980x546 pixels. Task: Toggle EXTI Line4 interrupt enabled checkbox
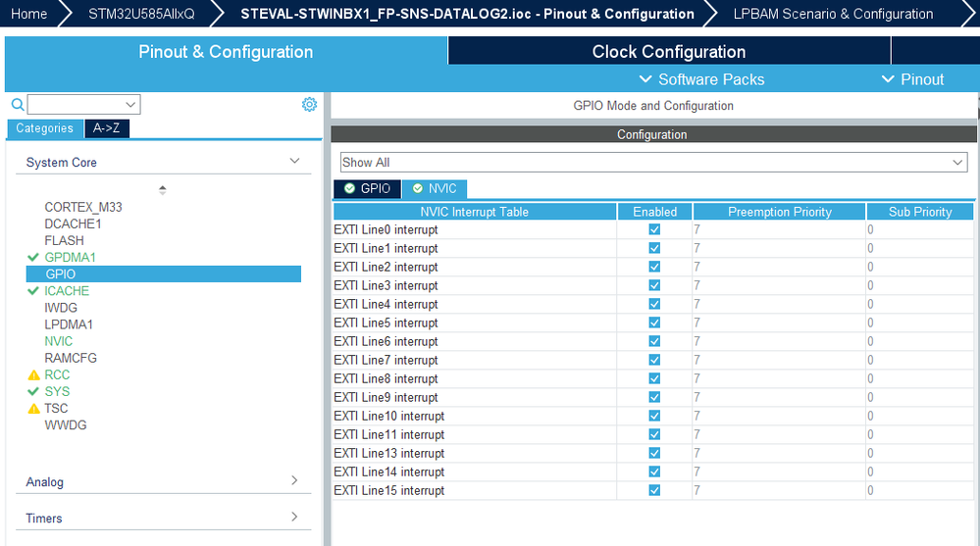654,304
